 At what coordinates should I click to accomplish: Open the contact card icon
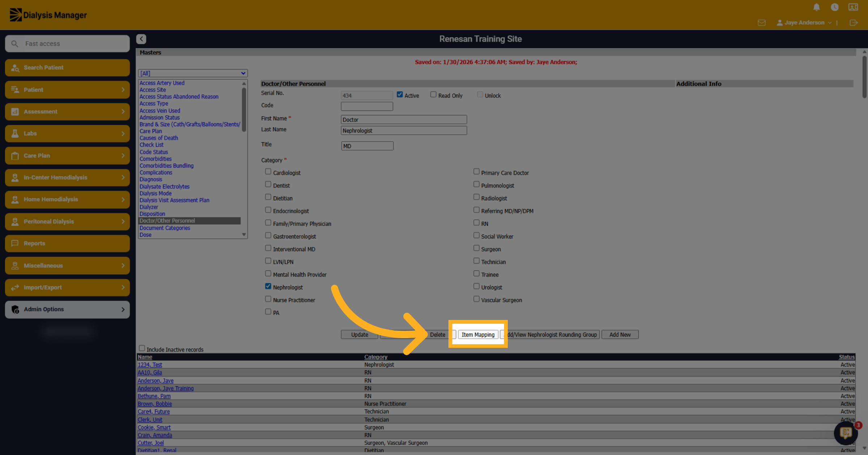click(x=853, y=7)
